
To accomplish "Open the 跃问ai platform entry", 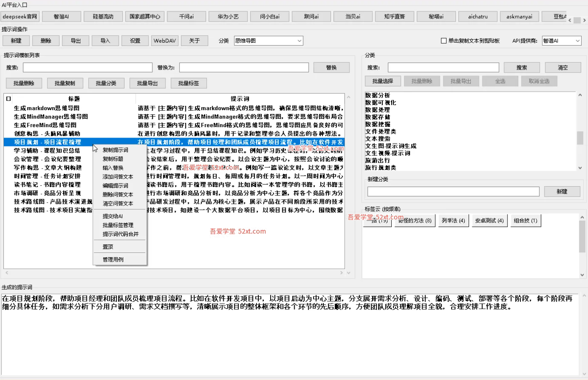I will click(x=312, y=16).
